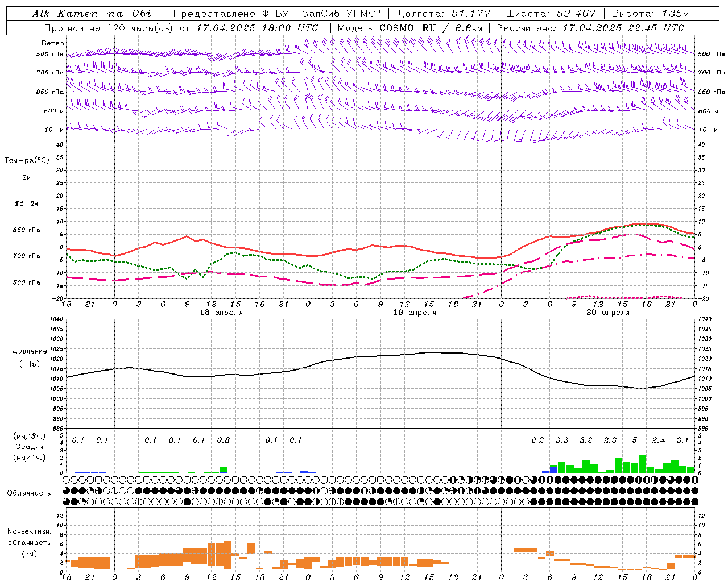Click the 850 гПа temperature legend line sample
This screenshot has height=582, width=728.
tap(26, 237)
